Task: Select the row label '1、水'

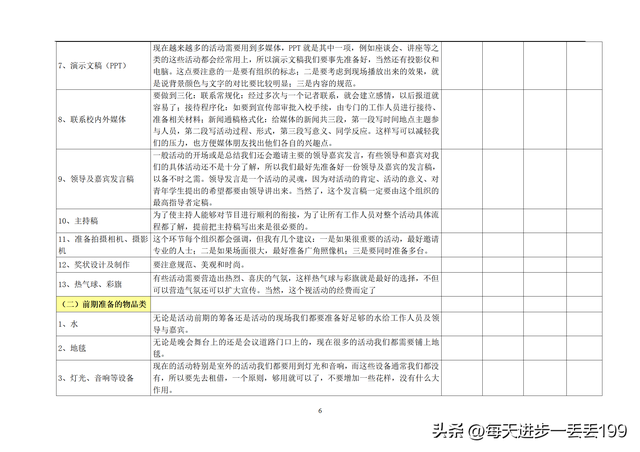Action: [x=68, y=324]
